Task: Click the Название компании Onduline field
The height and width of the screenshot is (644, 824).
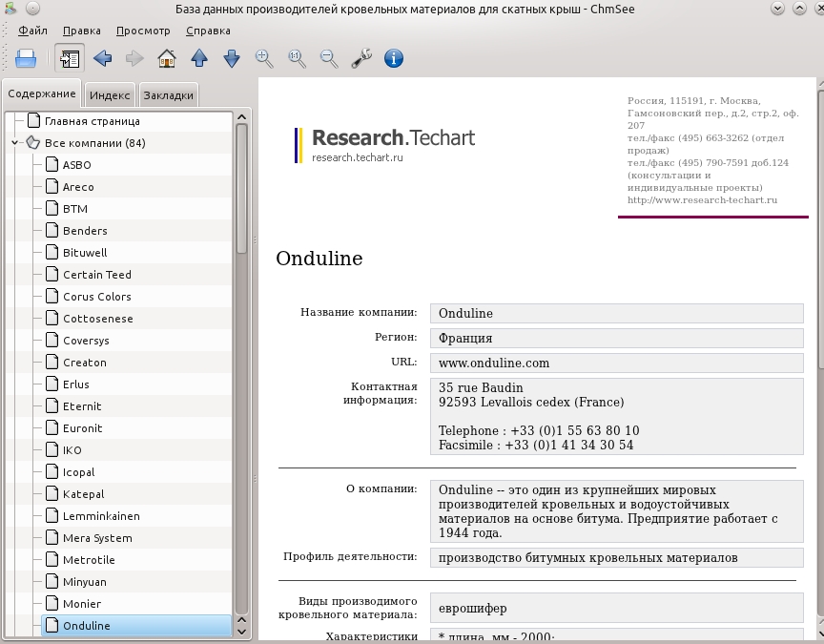Action: (x=616, y=313)
